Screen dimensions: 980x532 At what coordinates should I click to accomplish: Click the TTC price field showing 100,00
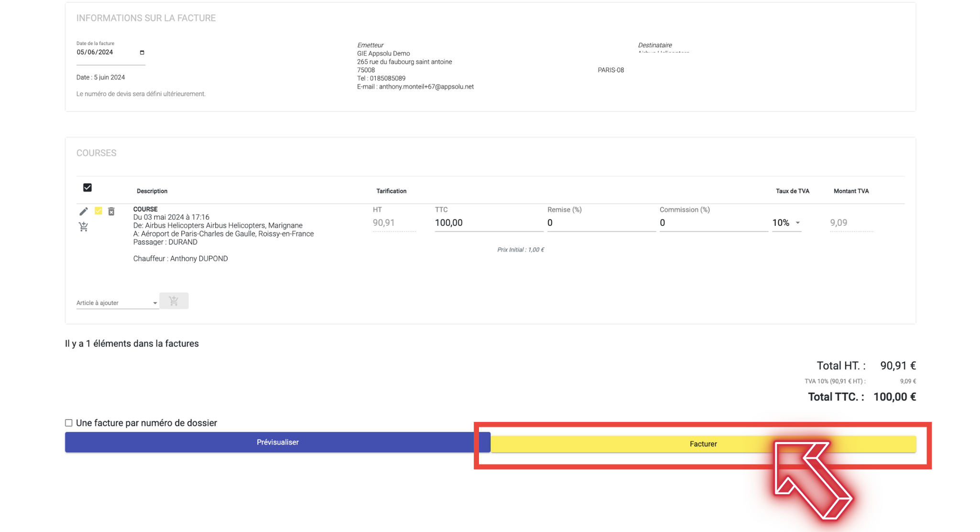pos(489,223)
